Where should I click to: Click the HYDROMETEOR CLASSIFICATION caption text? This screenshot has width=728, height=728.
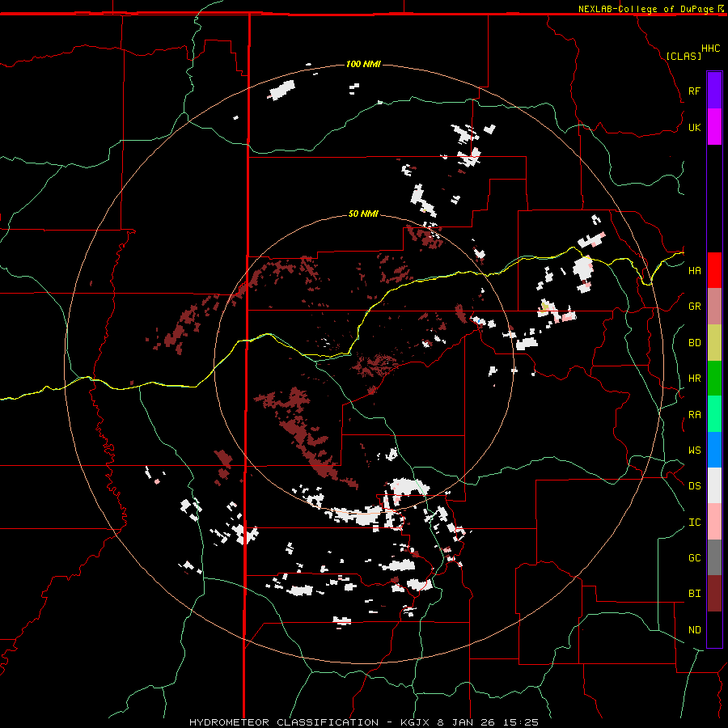click(x=284, y=722)
